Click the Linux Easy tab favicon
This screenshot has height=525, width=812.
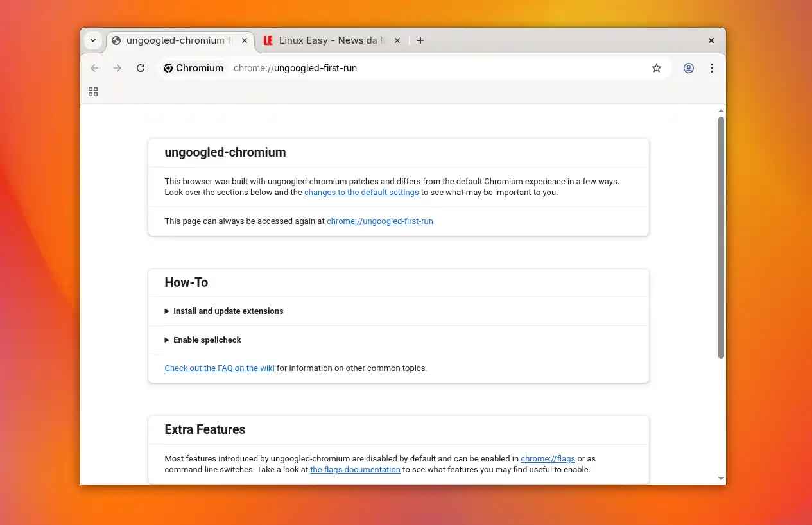[268, 40]
